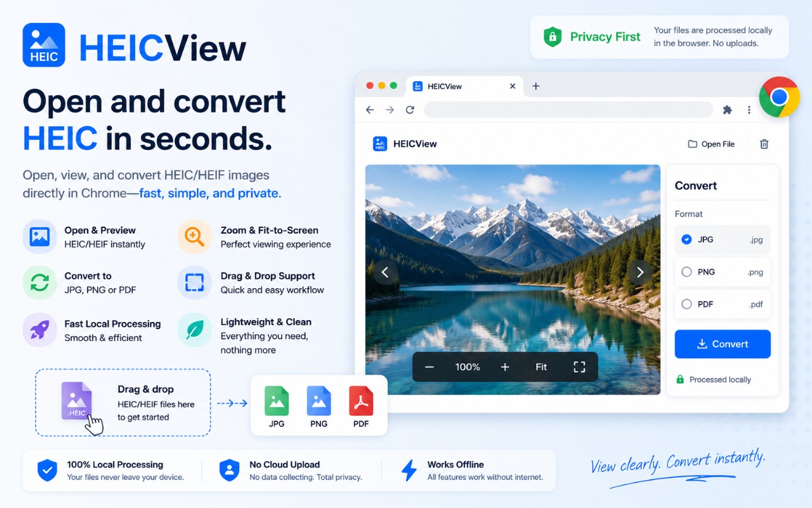Click the "Convert" panel heading

click(696, 185)
